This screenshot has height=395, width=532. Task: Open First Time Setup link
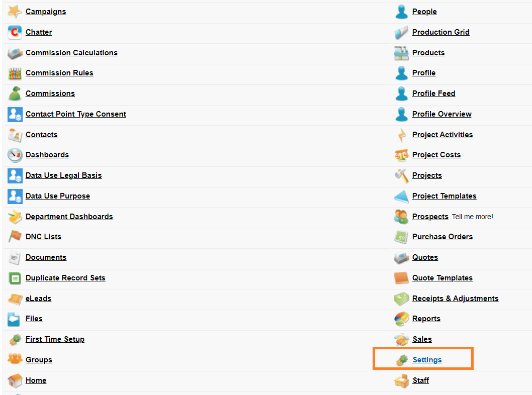coord(55,339)
